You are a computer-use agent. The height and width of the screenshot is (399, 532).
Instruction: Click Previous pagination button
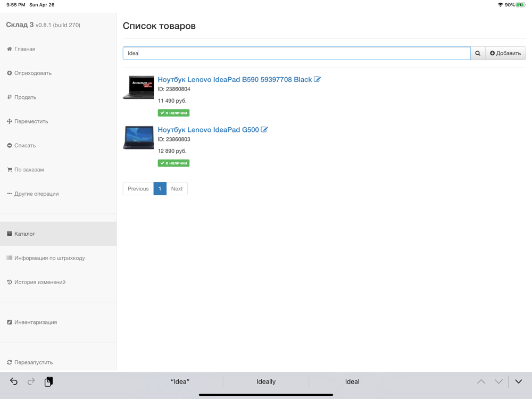(x=138, y=189)
